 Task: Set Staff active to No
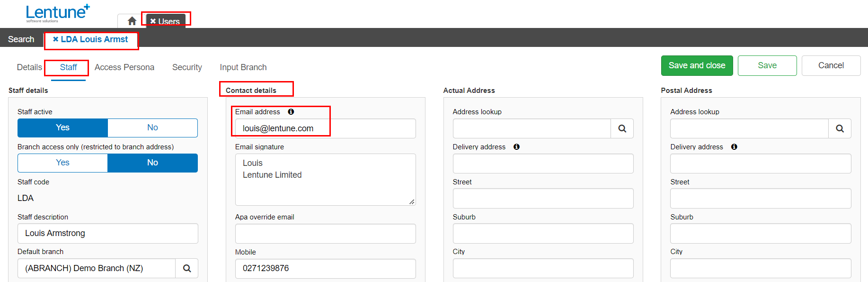click(152, 127)
